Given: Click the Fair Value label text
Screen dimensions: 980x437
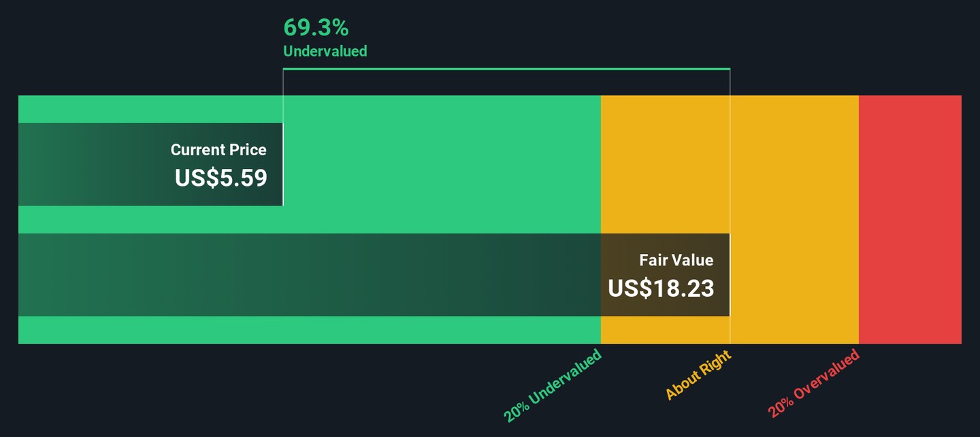Looking at the screenshot, I should pyautogui.click(x=676, y=260).
